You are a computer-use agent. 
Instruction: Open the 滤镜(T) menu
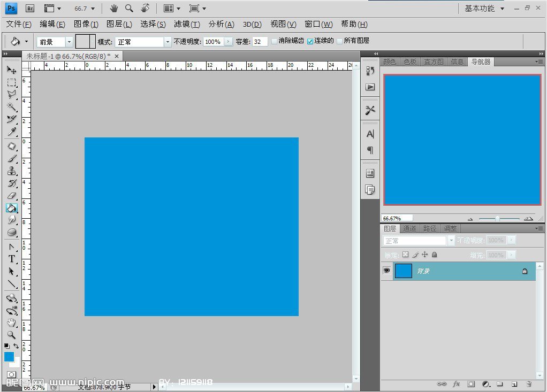pos(187,24)
